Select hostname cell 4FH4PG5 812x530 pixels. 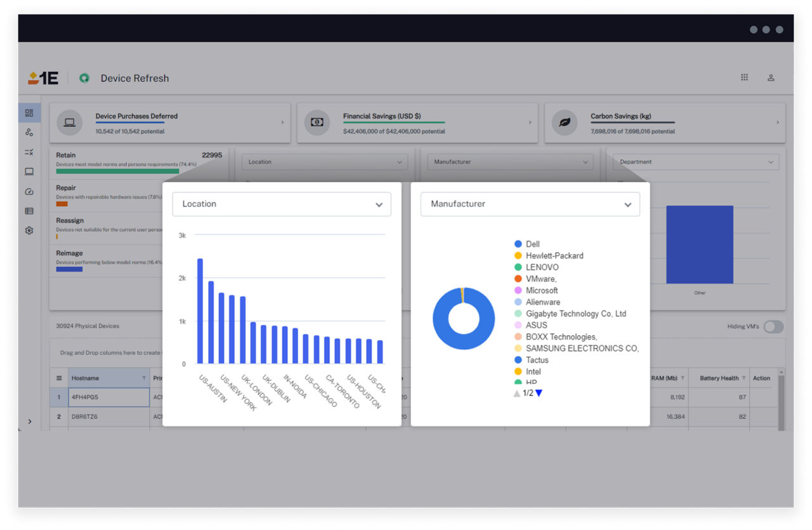click(109, 398)
